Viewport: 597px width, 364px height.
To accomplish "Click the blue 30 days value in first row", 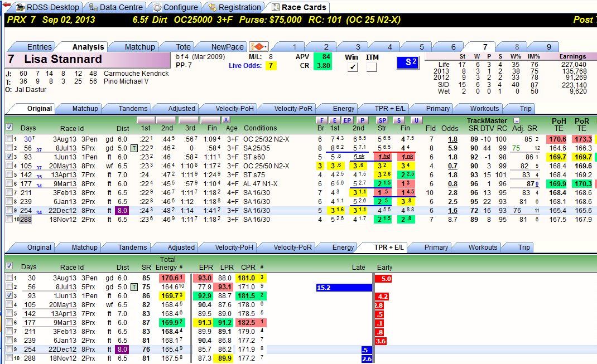I will click(x=28, y=139).
